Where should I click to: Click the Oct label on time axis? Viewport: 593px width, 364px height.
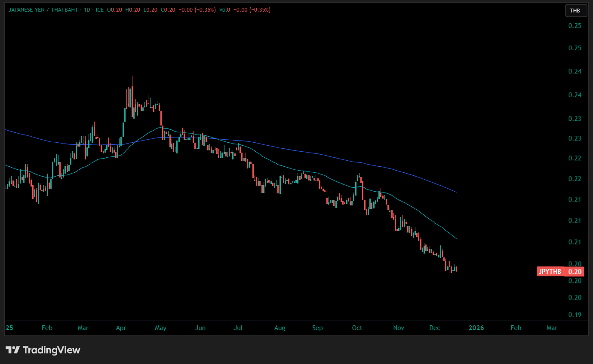point(357,328)
